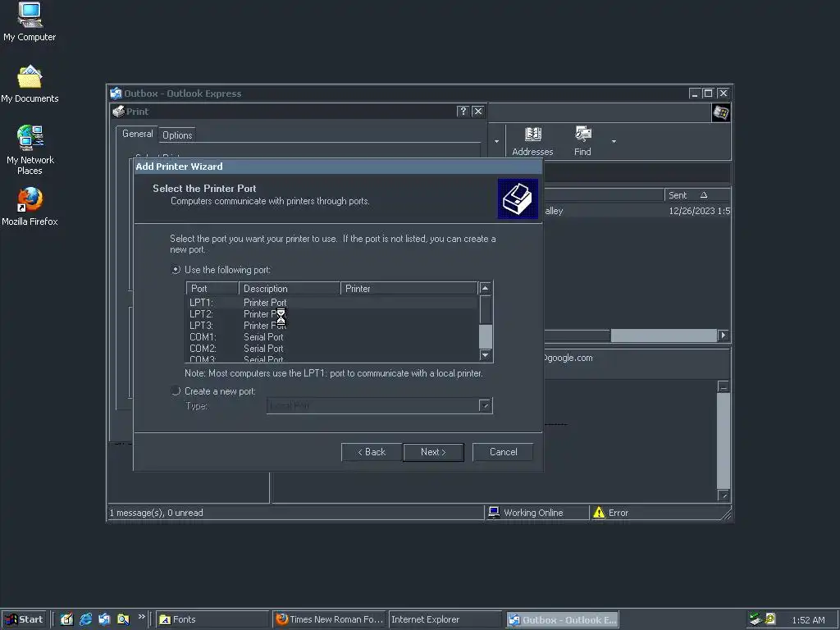Cancel the Add Printer Wizard
Screen dimensions: 840x630
click(503, 452)
